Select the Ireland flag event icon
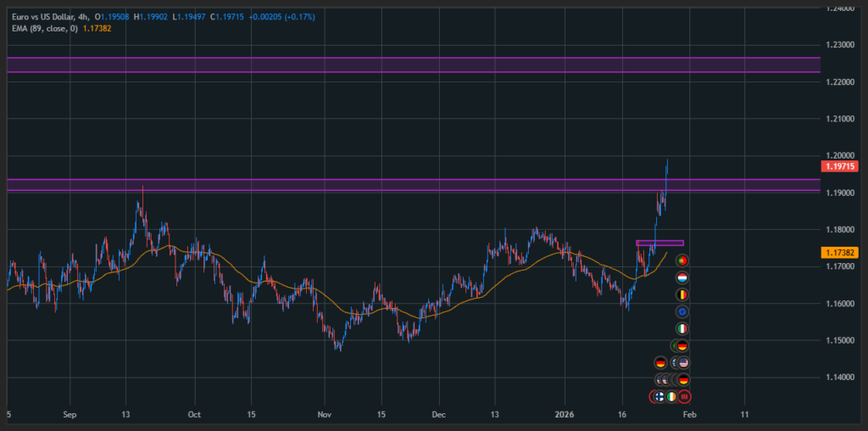 coord(671,396)
